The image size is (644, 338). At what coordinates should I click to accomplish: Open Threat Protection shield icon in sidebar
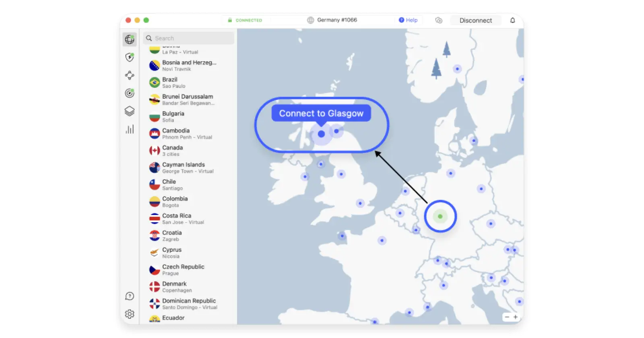(130, 57)
